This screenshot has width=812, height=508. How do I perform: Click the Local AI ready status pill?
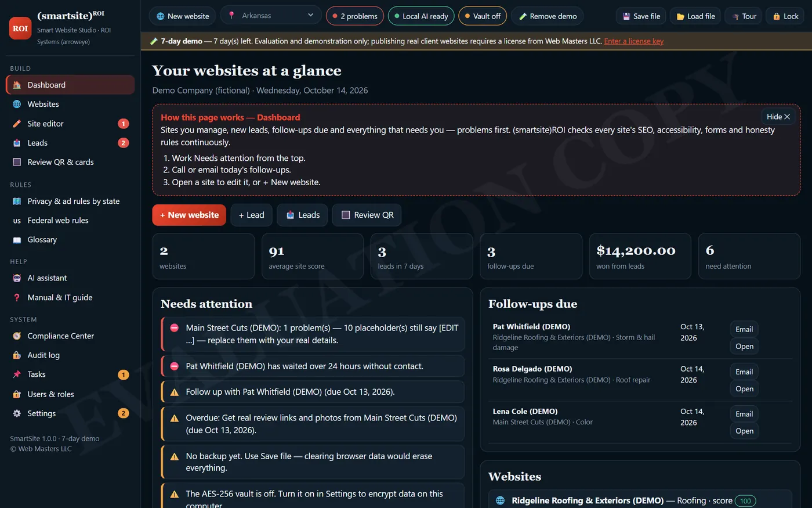pyautogui.click(x=421, y=16)
